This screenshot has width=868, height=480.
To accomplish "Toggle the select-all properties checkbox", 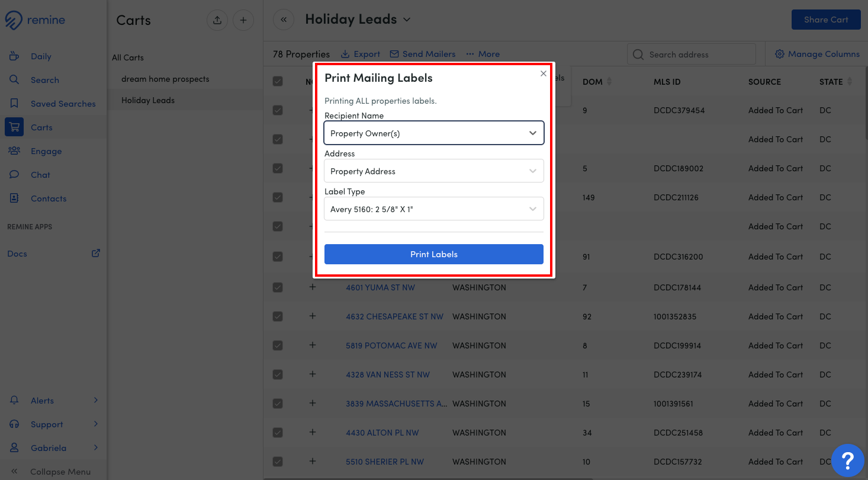I will click(x=278, y=81).
